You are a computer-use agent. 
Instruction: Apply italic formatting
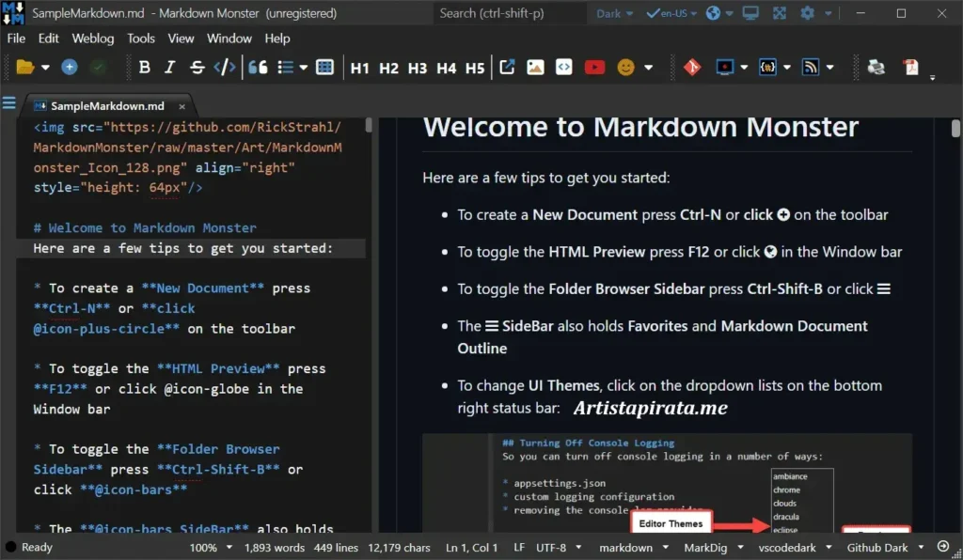click(168, 67)
